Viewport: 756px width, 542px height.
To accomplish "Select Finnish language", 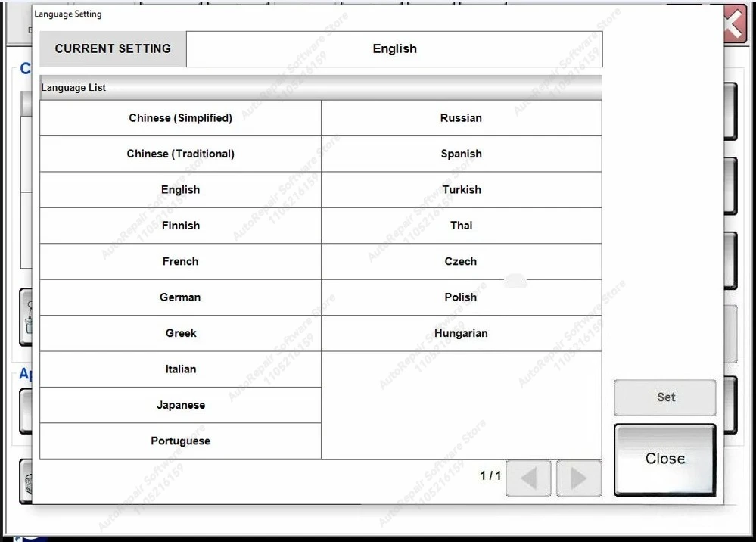I will (180, 225).
